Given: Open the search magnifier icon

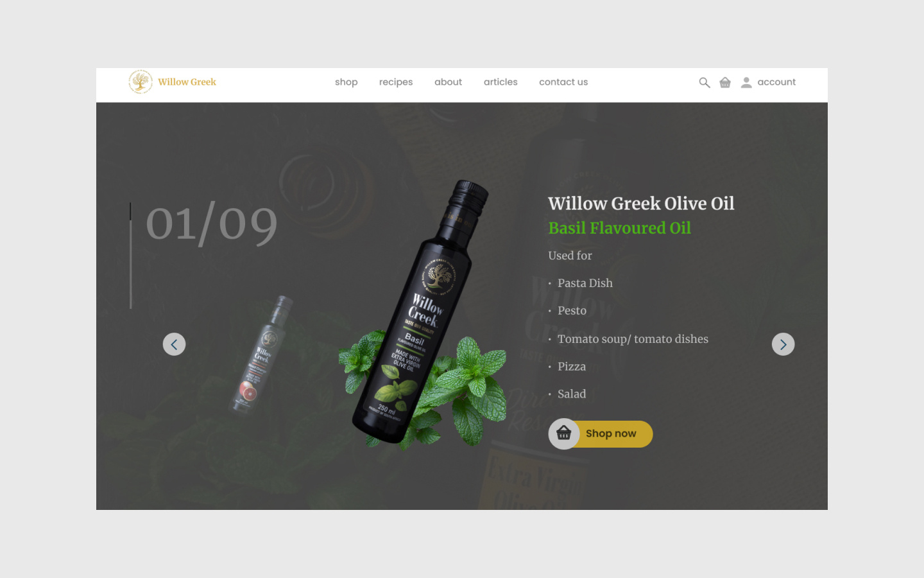Looking at the screenshot, I should [x=705, y=83].
